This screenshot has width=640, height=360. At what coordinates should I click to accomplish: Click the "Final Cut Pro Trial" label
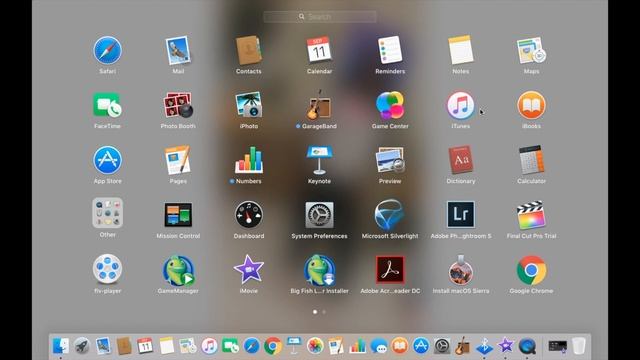pos(531,236)
